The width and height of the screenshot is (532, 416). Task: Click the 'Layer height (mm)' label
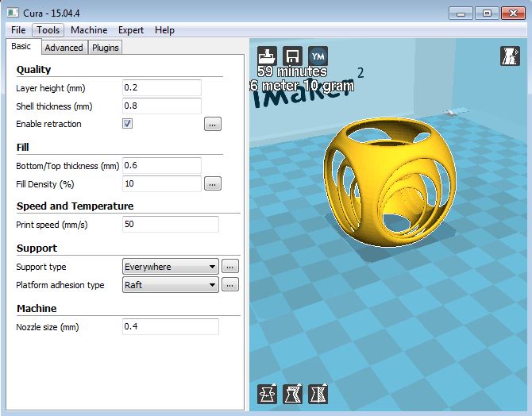(51, 88)
